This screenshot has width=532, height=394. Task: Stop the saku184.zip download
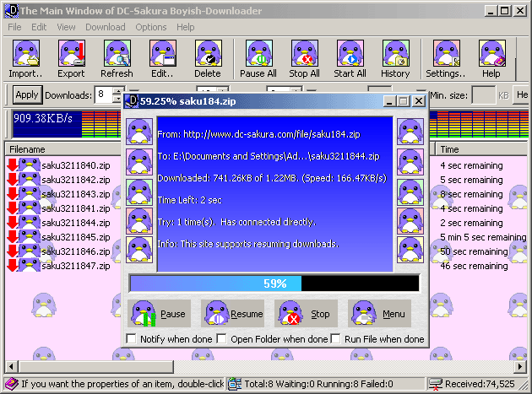click(x=306, y=314)
